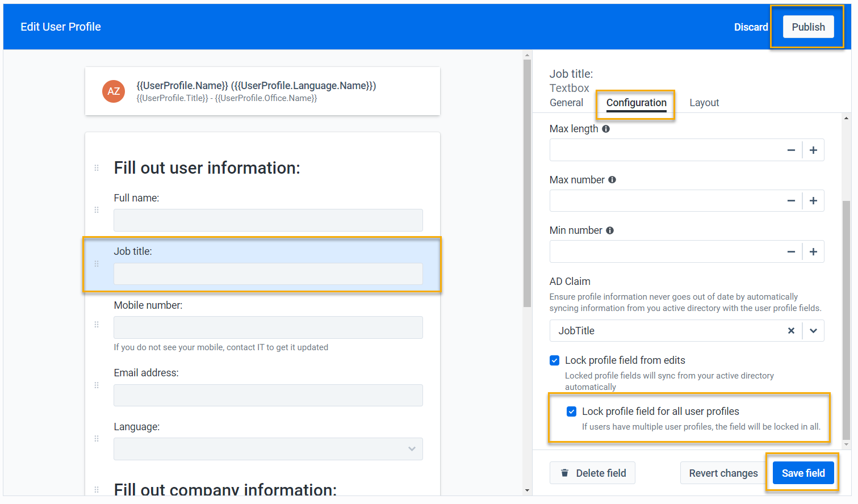The image size is (858, 504).
Task: Click drag handle beside Fill out company information
Action: [97, 489]
